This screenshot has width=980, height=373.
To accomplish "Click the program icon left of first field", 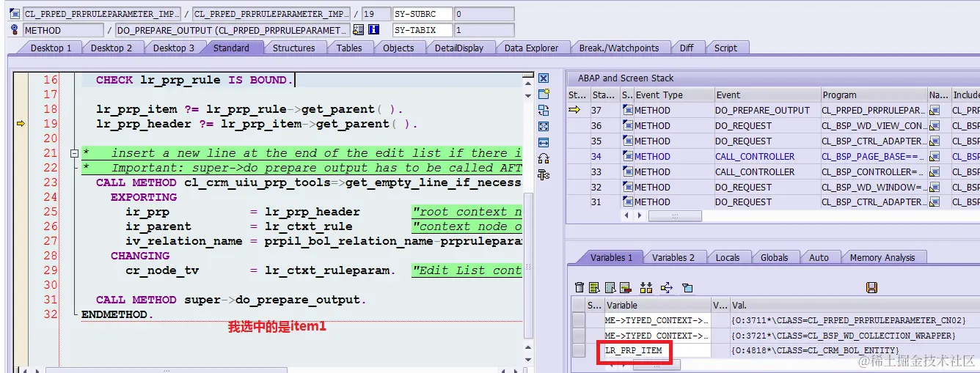I will [x=15, y=14].
